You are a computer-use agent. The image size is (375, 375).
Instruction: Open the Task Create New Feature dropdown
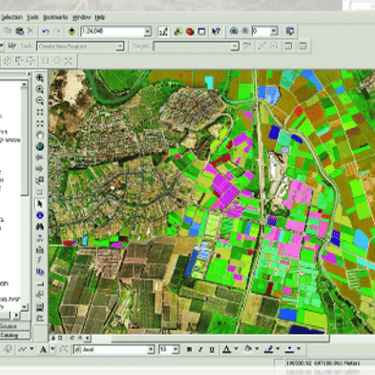tap(120, 46)
